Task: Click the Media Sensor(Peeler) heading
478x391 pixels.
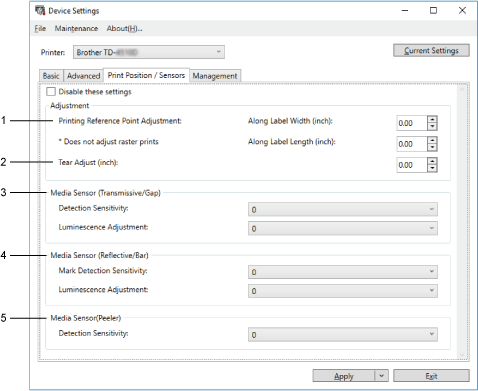Action: pyautogui.click(x=86, y=318)
